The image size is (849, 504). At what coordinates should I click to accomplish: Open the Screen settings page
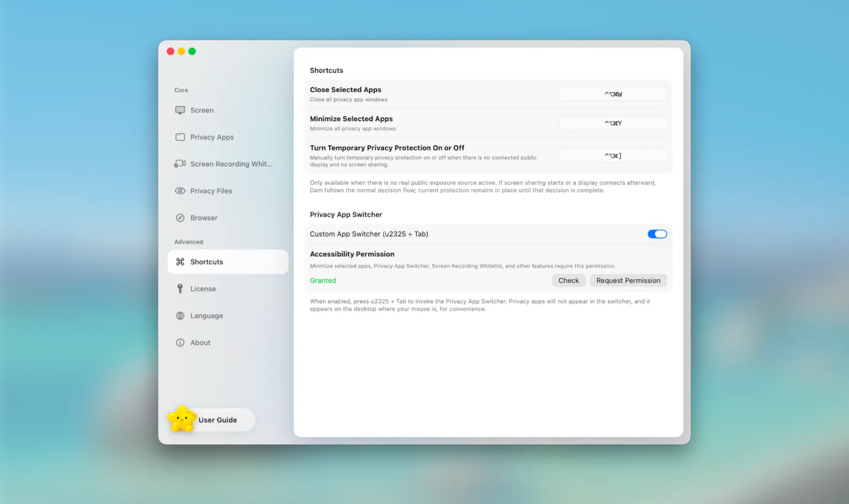(228, 110)
